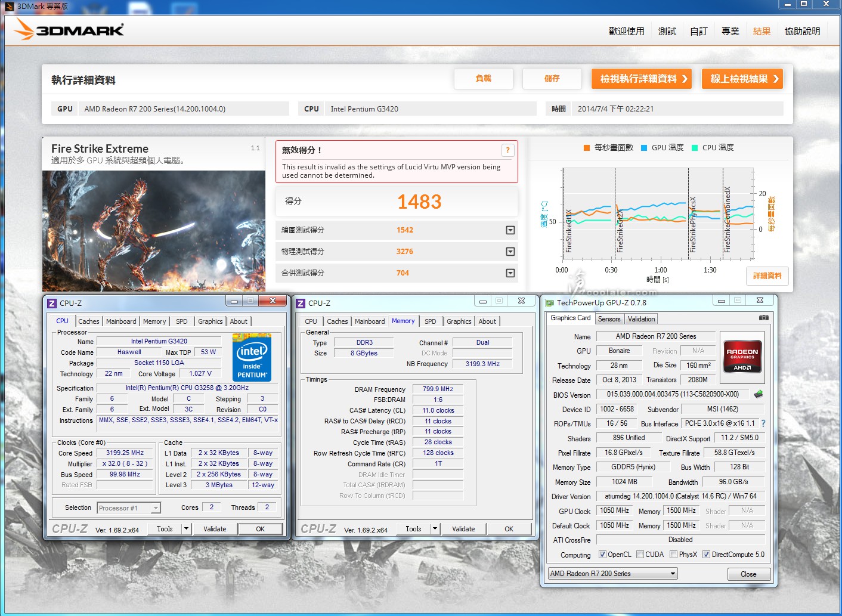Viewport: 842px width, 616px height.
Task: Click the CPU temperature green legend square
Action: click(x=695, y=148)
